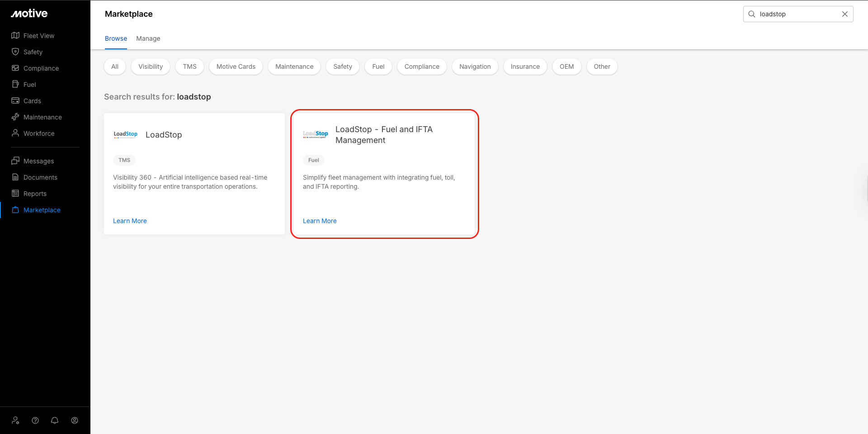
Task: Switch to the Manage tab
Action: point(148,38)
